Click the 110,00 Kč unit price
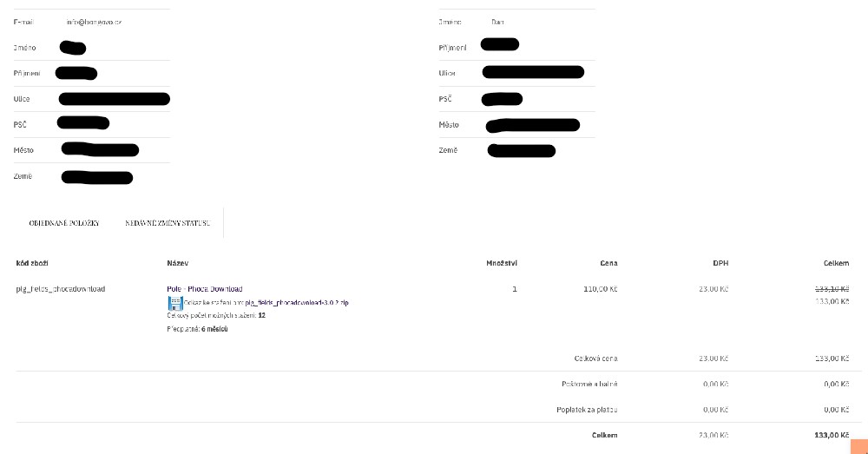868x454 pixels. pos(600,288)
